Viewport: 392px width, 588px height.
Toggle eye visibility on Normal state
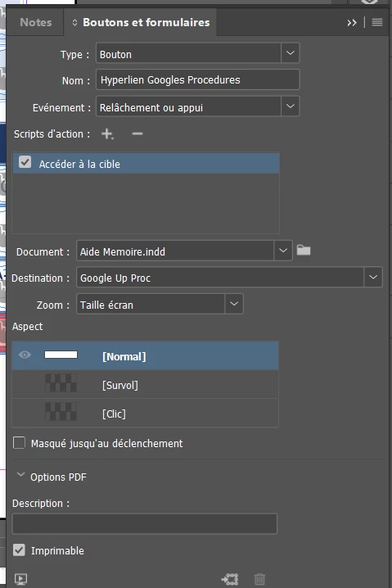click(25, 355)
